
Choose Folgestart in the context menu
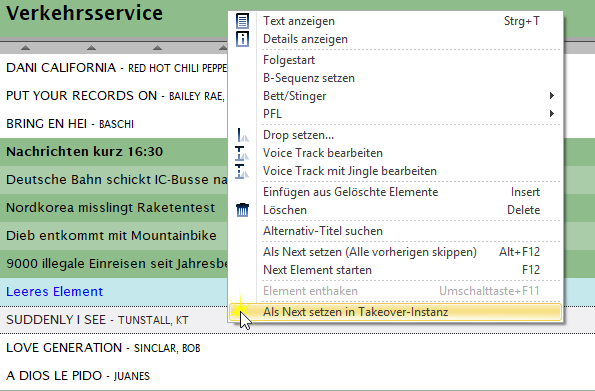[395, 60]
